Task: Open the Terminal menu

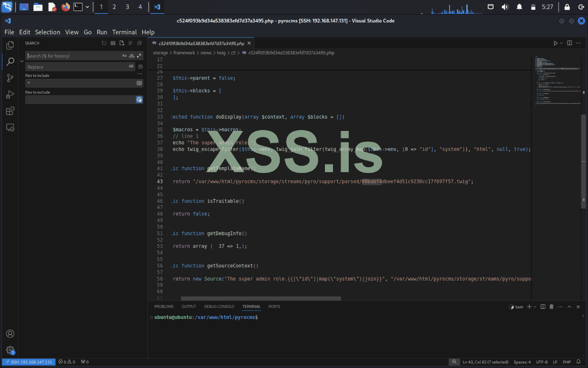Action: pos(124,32)
